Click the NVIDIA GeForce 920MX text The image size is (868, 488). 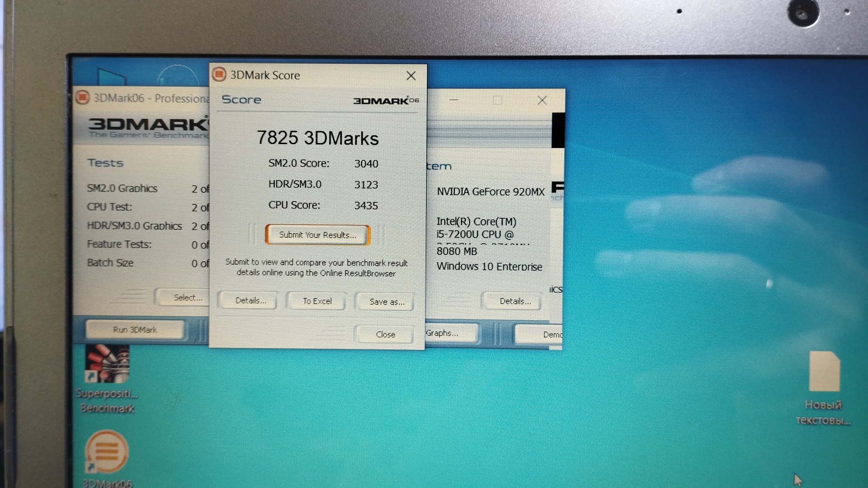coord(491,192)
